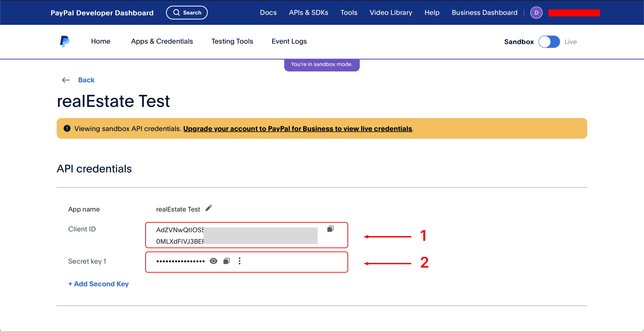
Task: Click the PayPal logo icon
Action: [65, 42]
